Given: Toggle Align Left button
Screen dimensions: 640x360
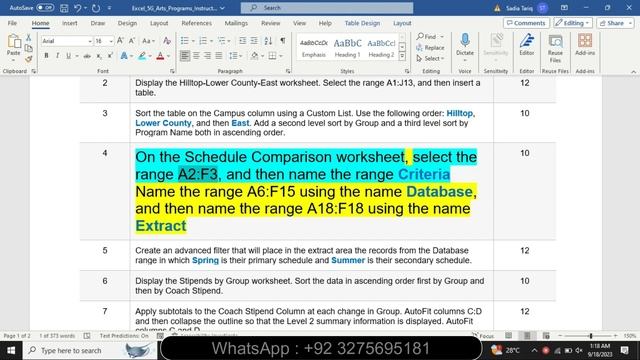Looking at the screenshot, I should coord(185,56).
